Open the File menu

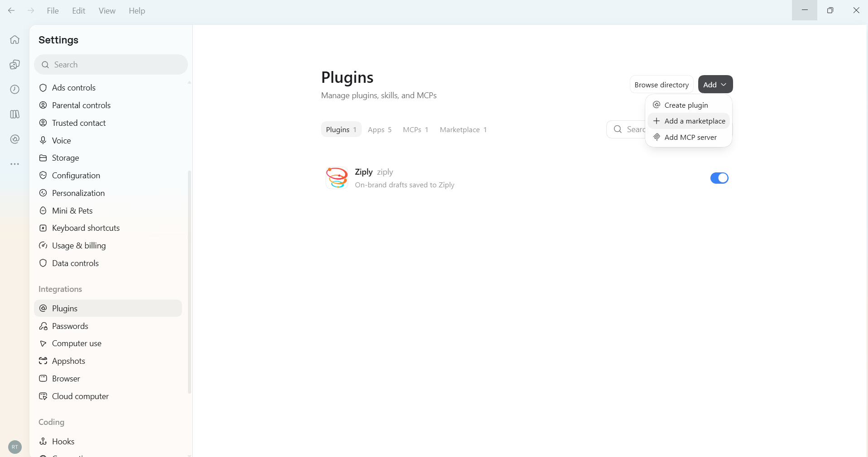[x=53, y=10]
